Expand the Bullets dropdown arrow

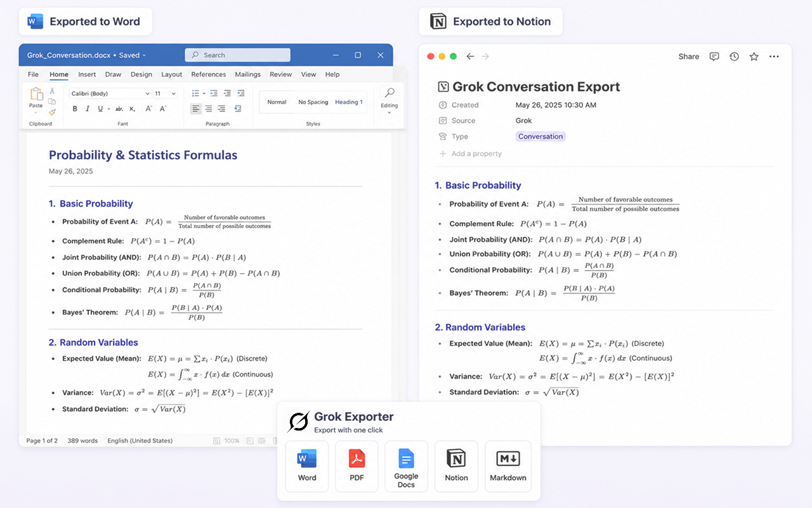[x=203, y=93]
